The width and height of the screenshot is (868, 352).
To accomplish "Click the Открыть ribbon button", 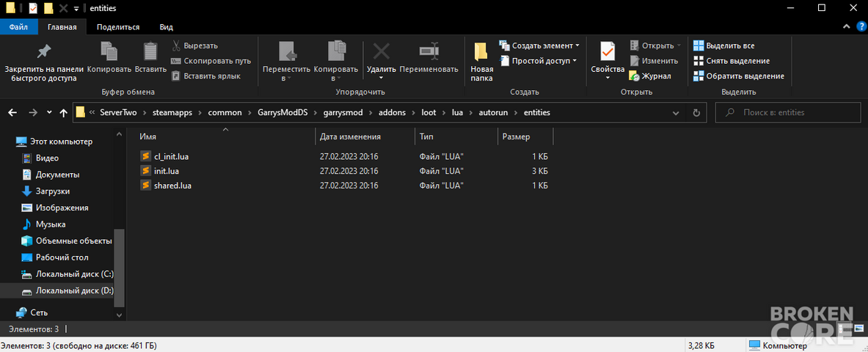I will click(654, 45).
